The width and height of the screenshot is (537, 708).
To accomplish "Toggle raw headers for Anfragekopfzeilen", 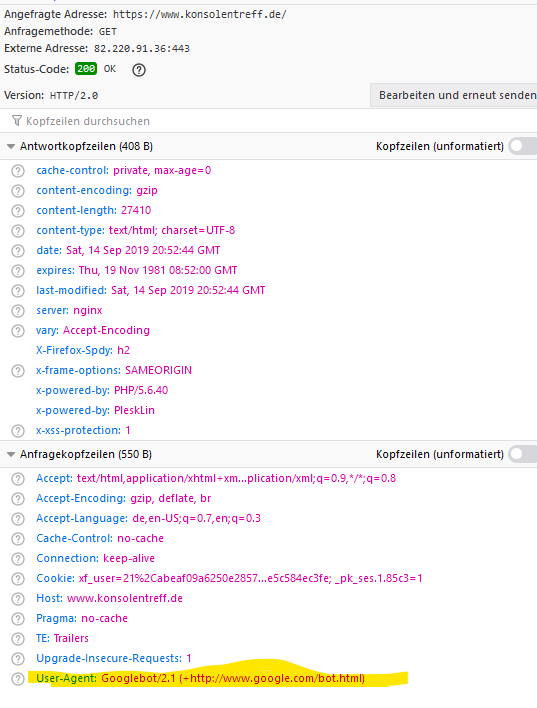I will click(x=523, y=454).
